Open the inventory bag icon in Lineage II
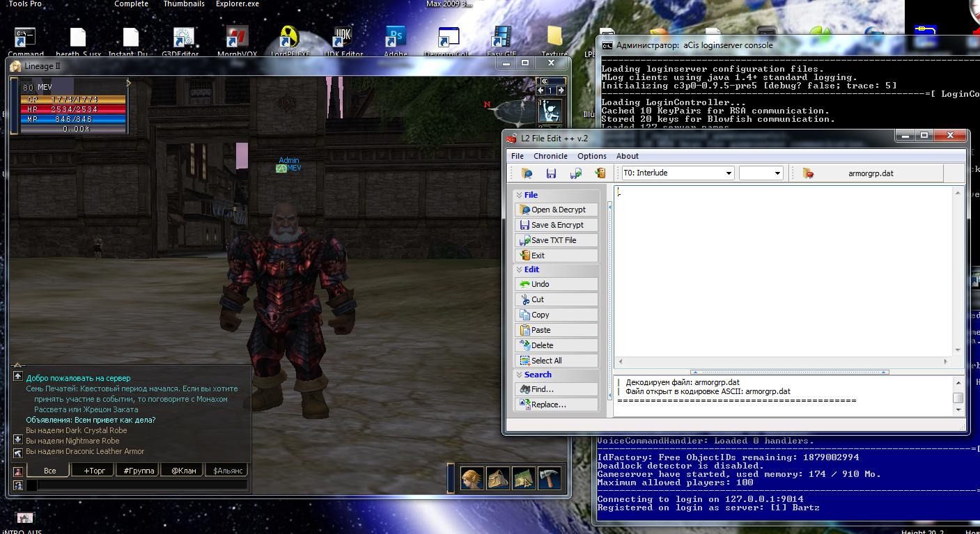Viewport: 980px width, 534px height. point(497,478)
